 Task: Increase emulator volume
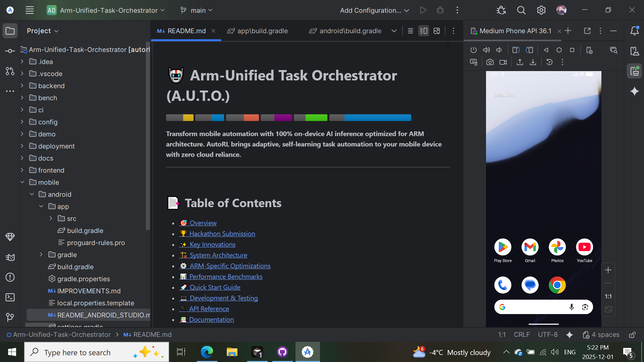486,50
